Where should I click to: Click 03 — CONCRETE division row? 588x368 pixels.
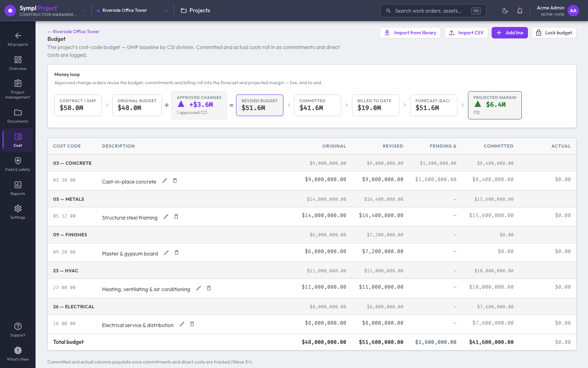312,163
